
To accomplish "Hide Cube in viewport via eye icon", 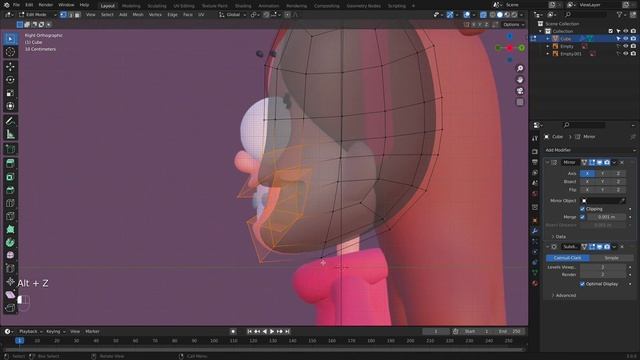I will (626, 39).
